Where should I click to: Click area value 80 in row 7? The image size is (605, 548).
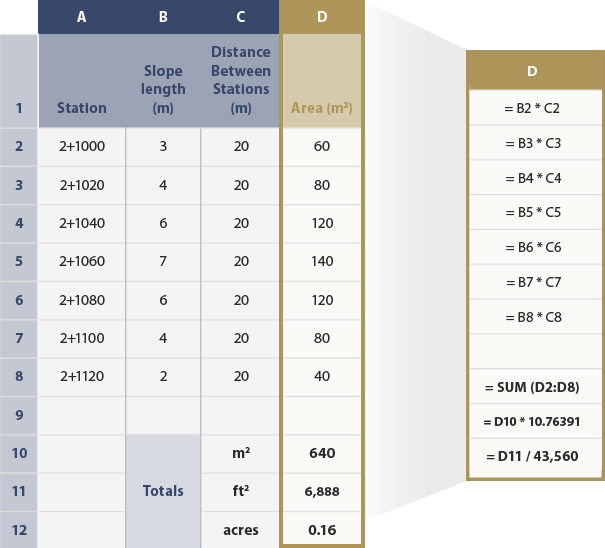[x=322, y=338]
